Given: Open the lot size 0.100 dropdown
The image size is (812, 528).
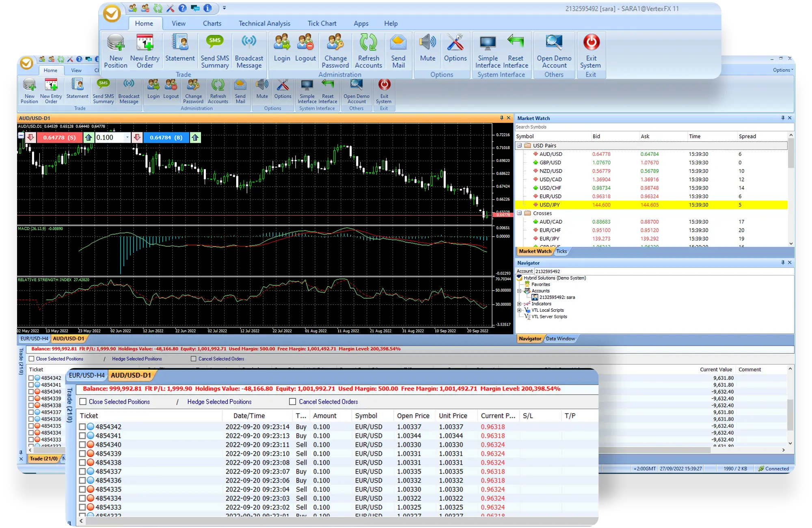Looking at the screenshot, I should pyautogui.click(x=127, y=138).
